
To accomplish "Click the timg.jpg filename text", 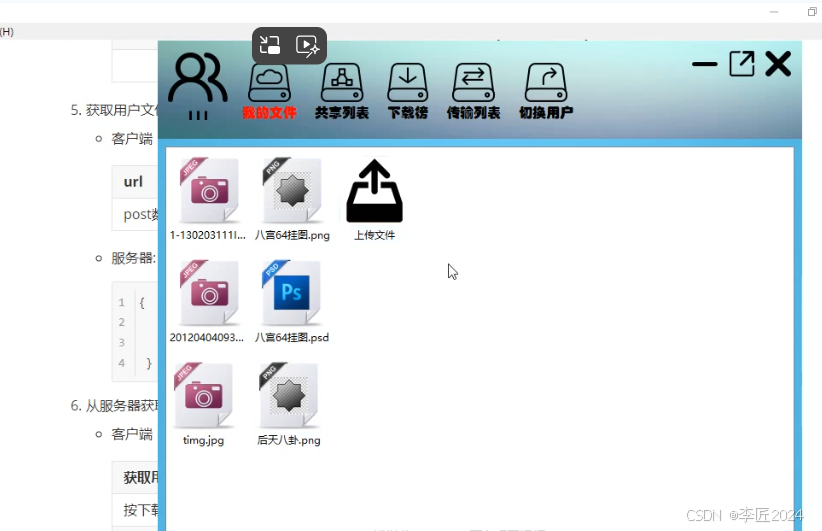I will coord(203,440).
